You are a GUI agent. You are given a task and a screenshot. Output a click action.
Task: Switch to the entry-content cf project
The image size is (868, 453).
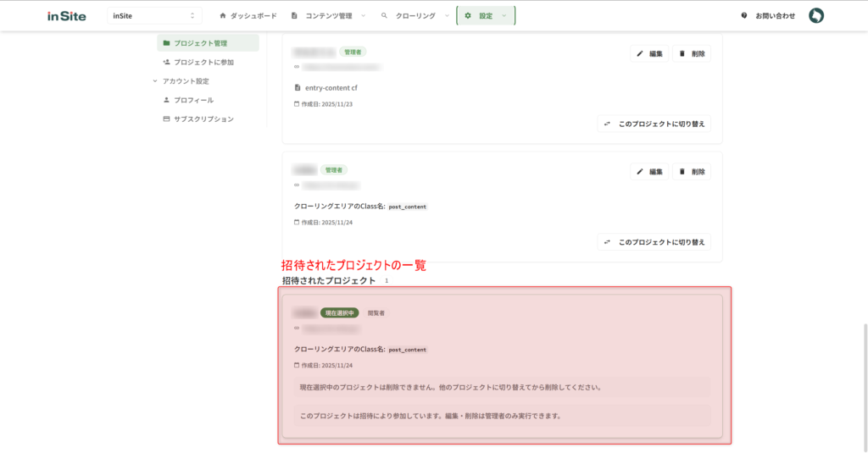pyautogui.click(x=654, y=124)
